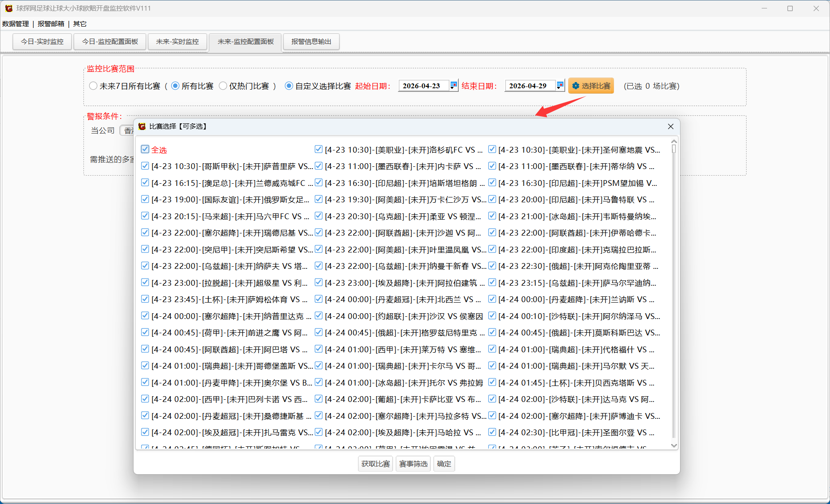Click the 赛事筛选 button
Image resolution: width=830 pixels, height=504 pixels.
[413, 464]
